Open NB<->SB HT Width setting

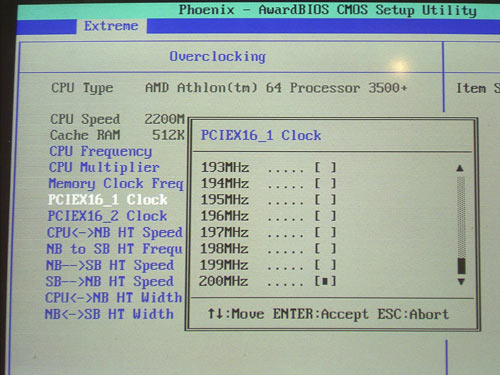pos(109,314)
